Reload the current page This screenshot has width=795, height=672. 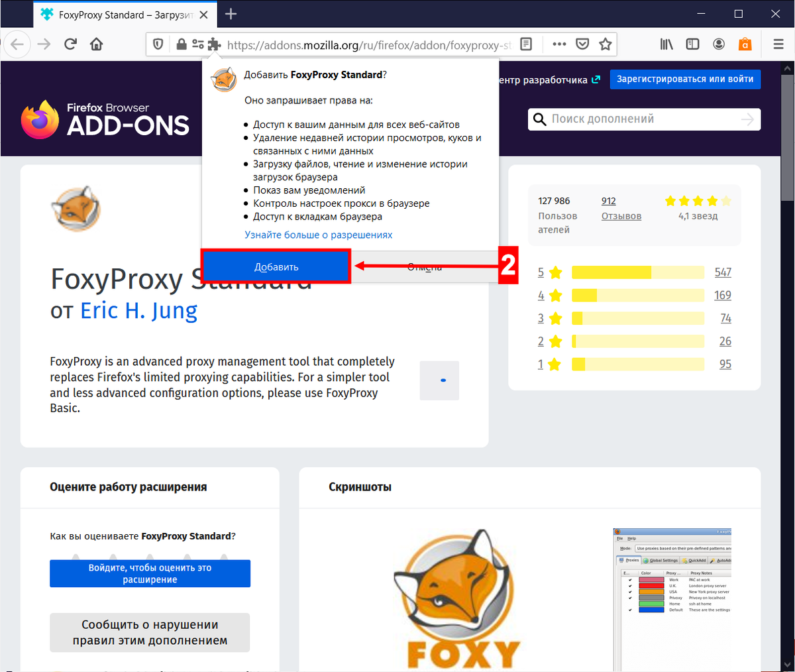click(x=70, y=44)
